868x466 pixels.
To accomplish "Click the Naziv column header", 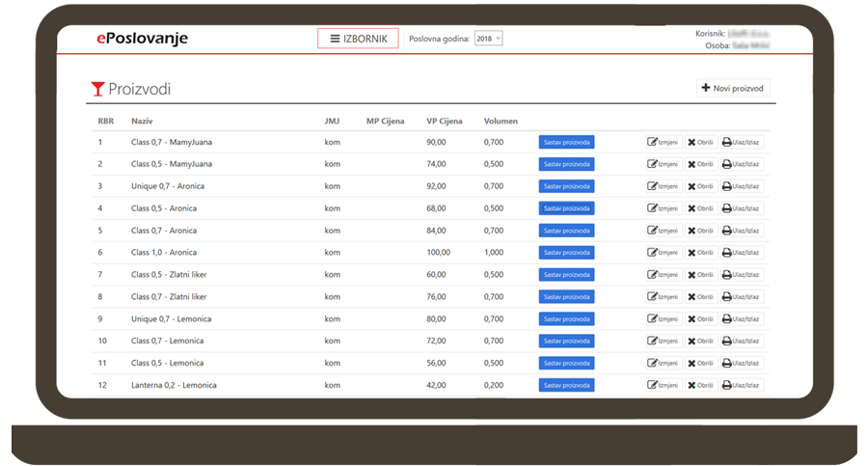I will coord(142,122).
